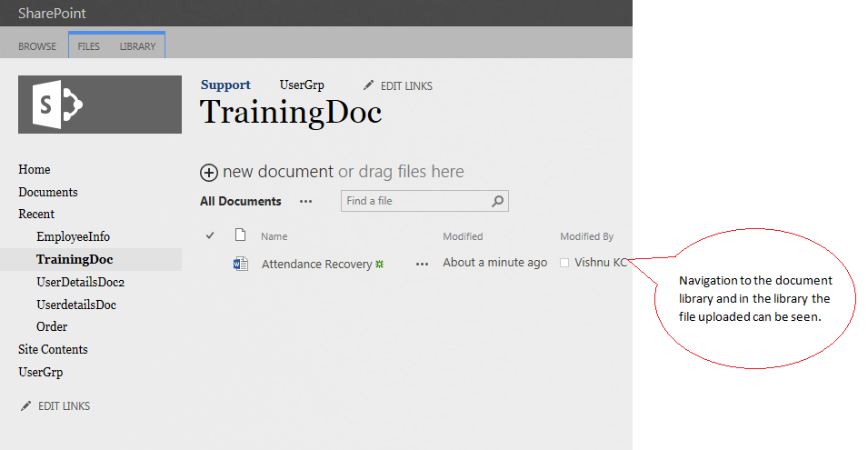Open the ellipsis next to All Documents
This screenshot has height=450, width=868.
(305, 202)
